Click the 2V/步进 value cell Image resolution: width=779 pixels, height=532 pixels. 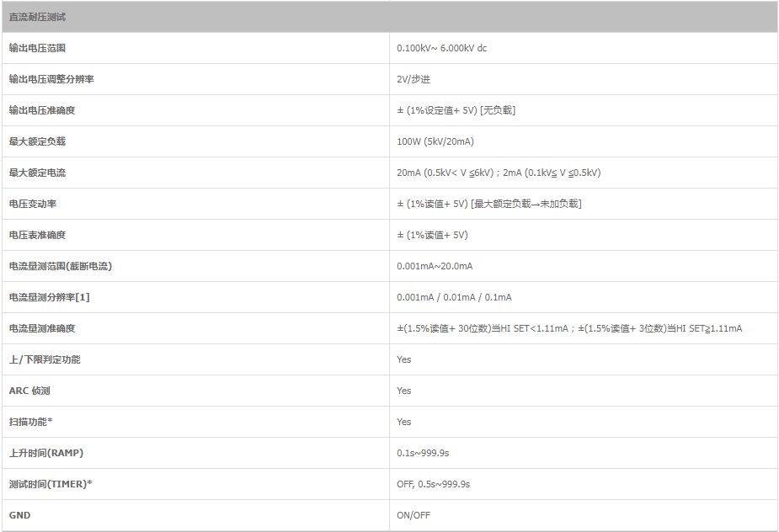414,79
